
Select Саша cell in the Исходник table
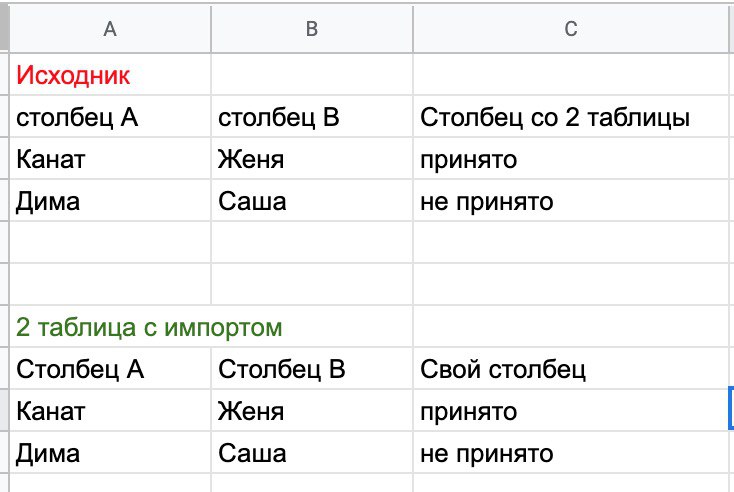pyautogui.click(x=253, y=202)
